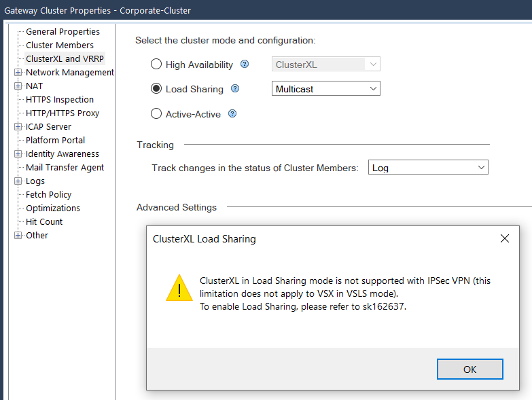Click the High Availability label

click(x=199, y=65)
